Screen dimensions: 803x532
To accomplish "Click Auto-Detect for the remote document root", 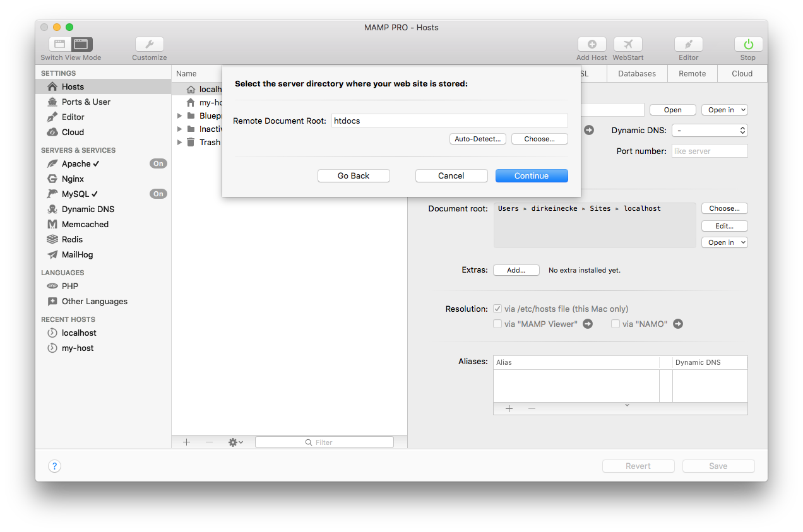I will [x=477, y=139].
